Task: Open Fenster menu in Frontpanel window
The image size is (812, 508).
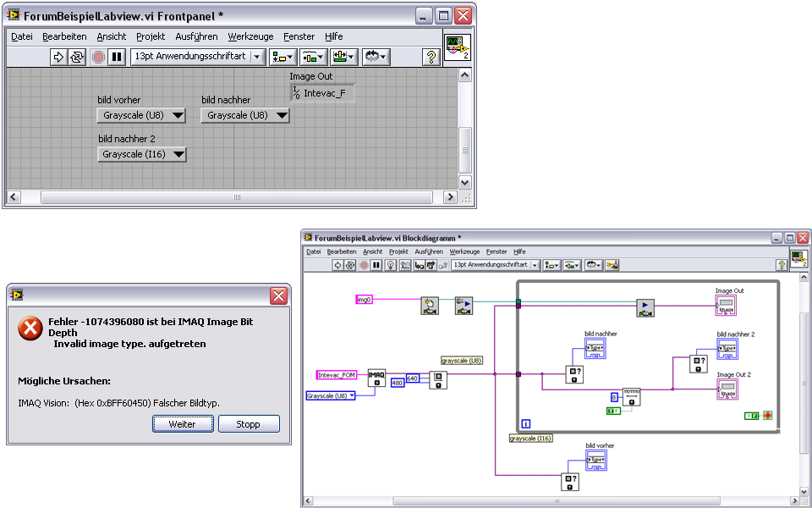Action: point(299,36)
